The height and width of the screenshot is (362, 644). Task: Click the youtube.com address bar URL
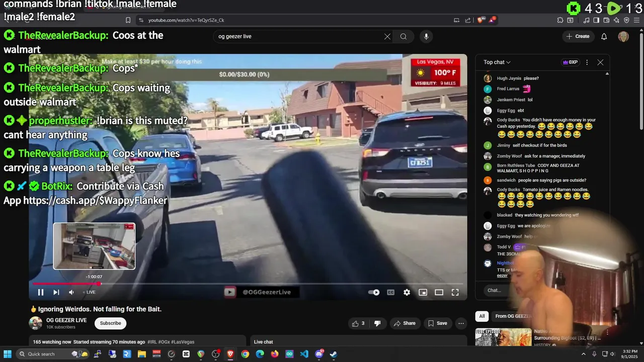[186, 20]
